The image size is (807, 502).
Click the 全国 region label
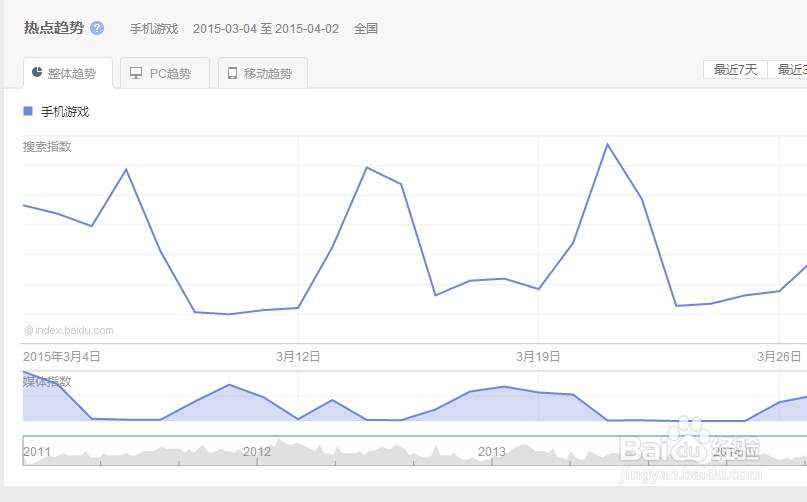click(366, 29)
